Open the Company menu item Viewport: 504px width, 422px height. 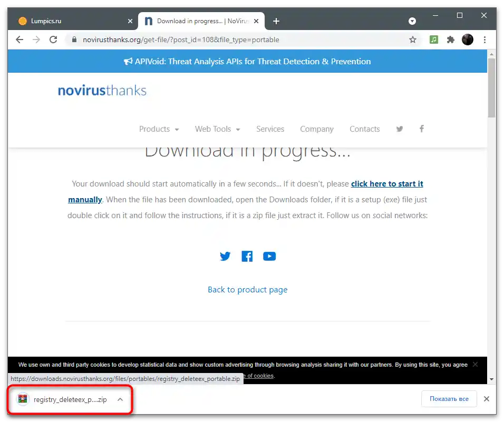point(317,129)
